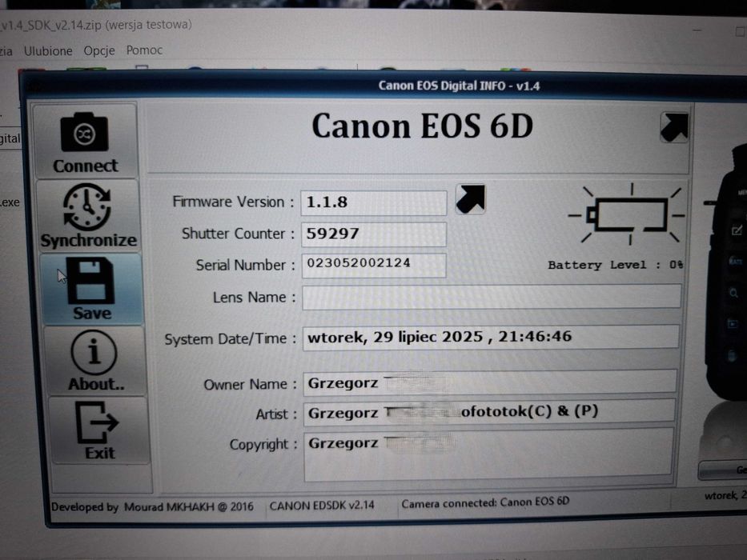Click the 'Canon EOS Digital INFO - v1.4' title bar
This screenshot has height=560, width=747.
coord(459,86)
